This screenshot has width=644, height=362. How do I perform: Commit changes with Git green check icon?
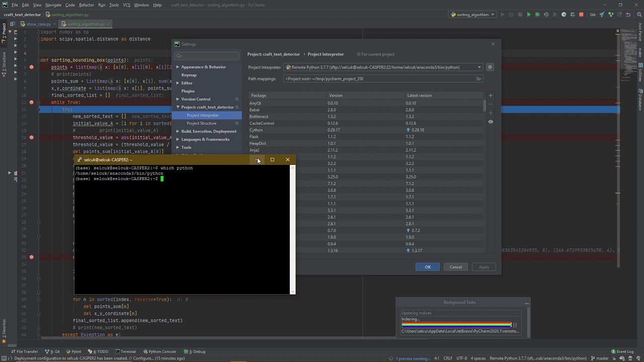[611, 15]
